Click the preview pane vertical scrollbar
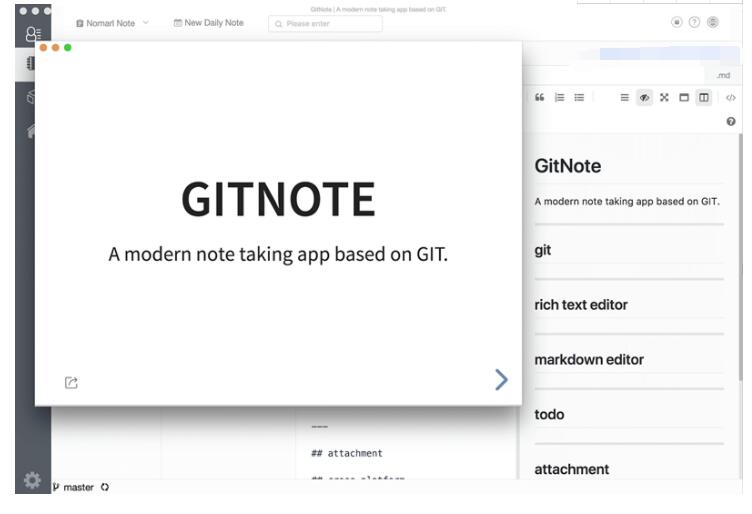 click(x=740, y=257)
